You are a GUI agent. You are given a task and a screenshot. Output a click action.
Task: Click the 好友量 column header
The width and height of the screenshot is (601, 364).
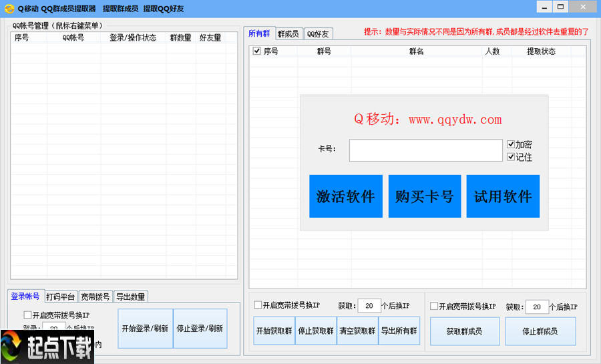210,37
